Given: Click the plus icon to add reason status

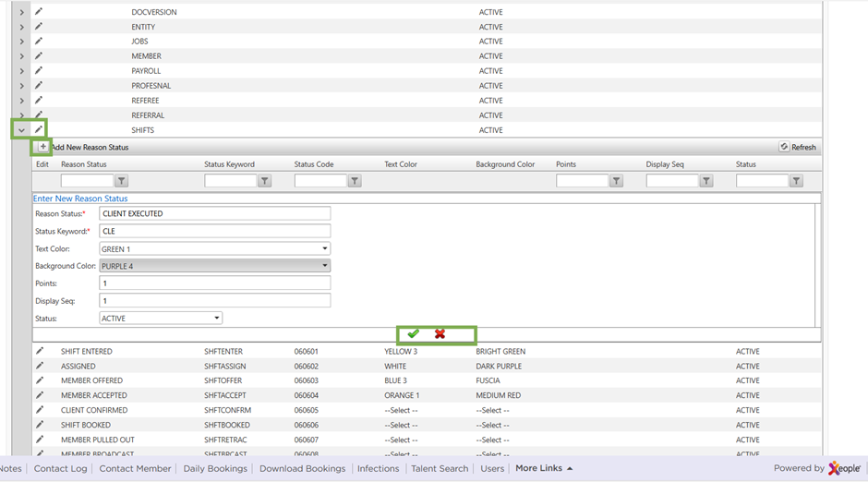Looking at the screenshot, I should click(42, 147).
